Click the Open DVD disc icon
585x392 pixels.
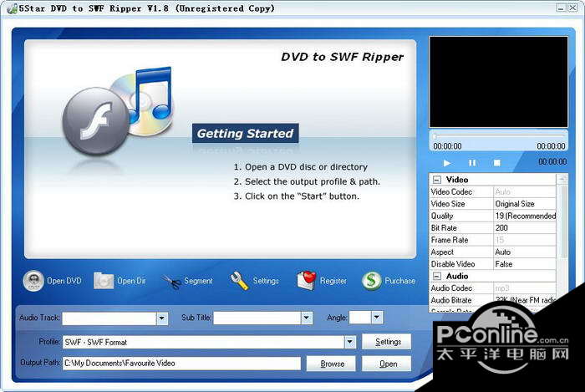click(33, 281)
